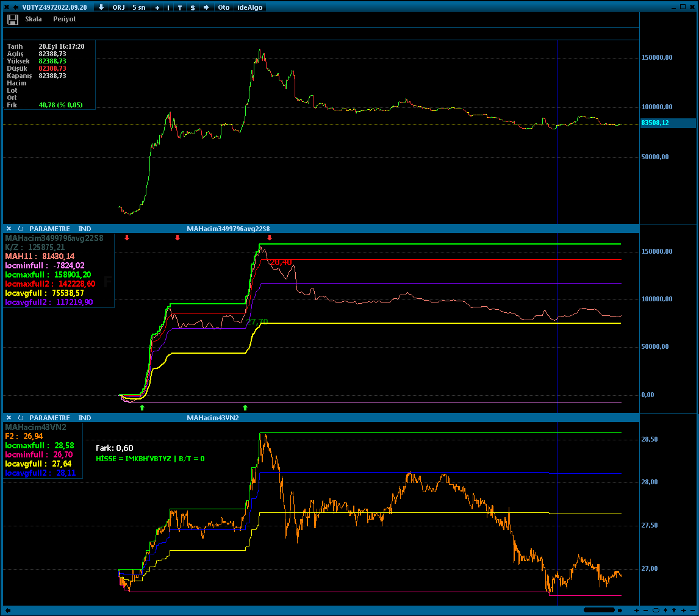Click the locmaxfull legend value 158901,20

pyautogui.click(x=73, y=274)
